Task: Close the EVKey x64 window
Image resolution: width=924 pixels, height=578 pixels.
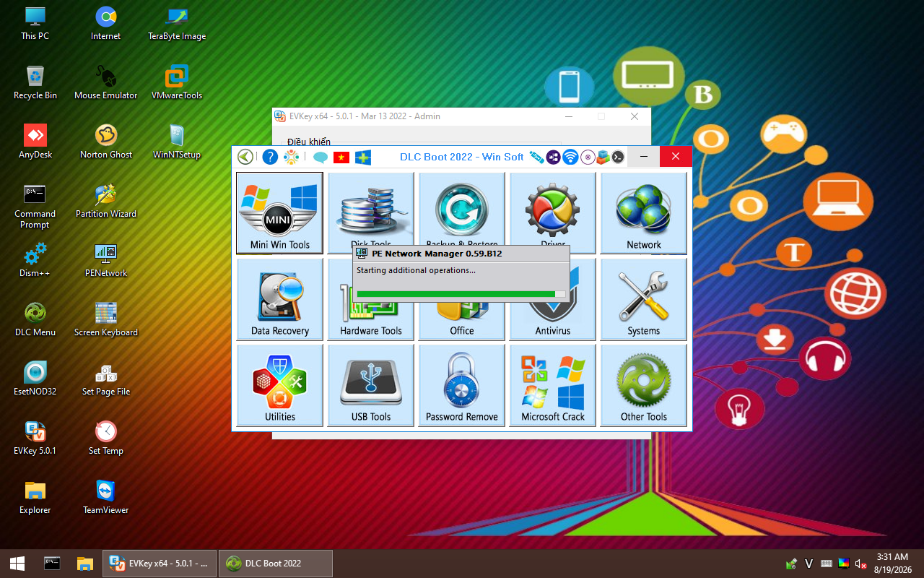Action: [634, 116]
